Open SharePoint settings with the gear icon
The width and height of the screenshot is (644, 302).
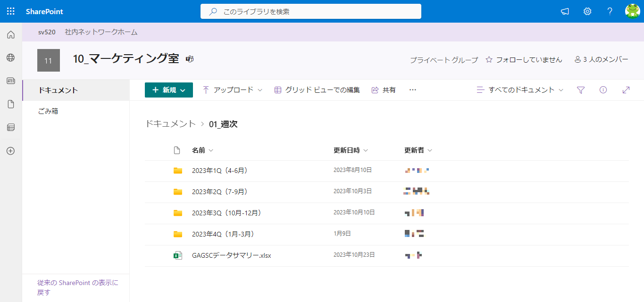(587, 11)
